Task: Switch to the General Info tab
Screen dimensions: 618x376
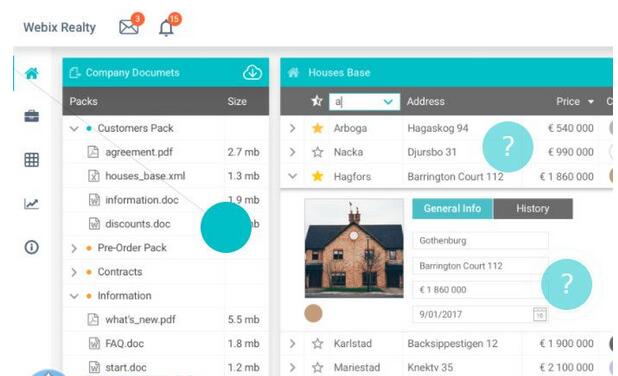Action: point(452,208)
